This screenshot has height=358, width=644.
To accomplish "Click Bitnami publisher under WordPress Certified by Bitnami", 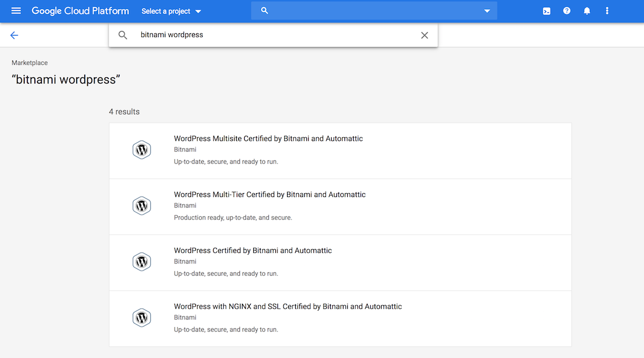I will 185,262.
